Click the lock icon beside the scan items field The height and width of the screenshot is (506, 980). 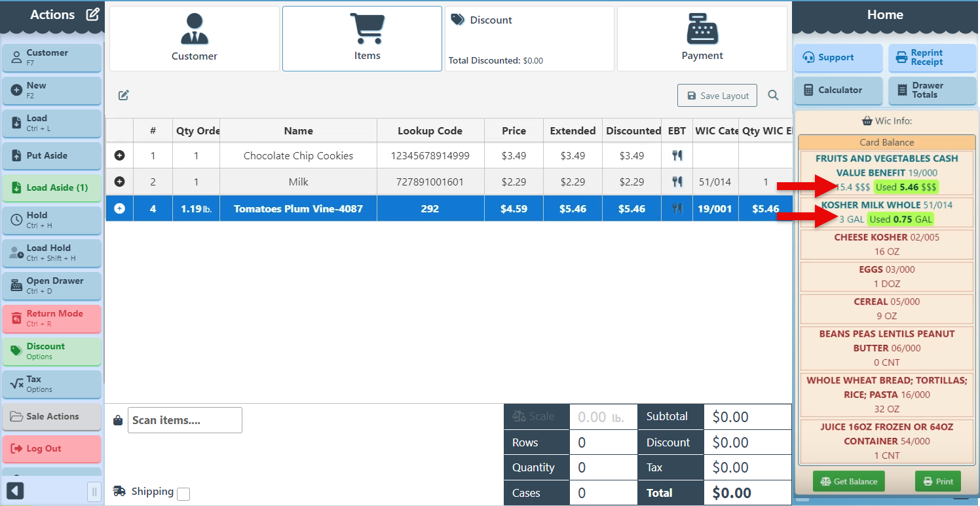tap(118, 420)
